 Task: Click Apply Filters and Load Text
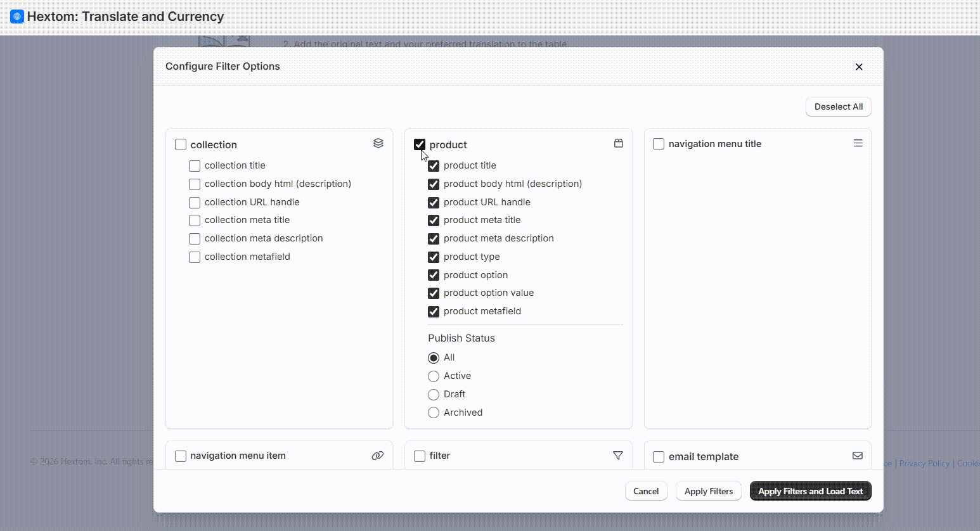(x=811, y=491)
